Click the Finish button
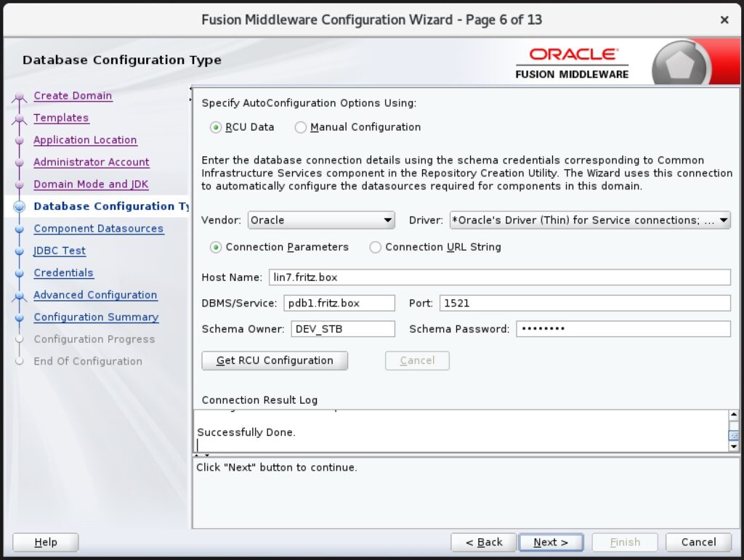This screenshot has height=560, width=744. [625, 542]
